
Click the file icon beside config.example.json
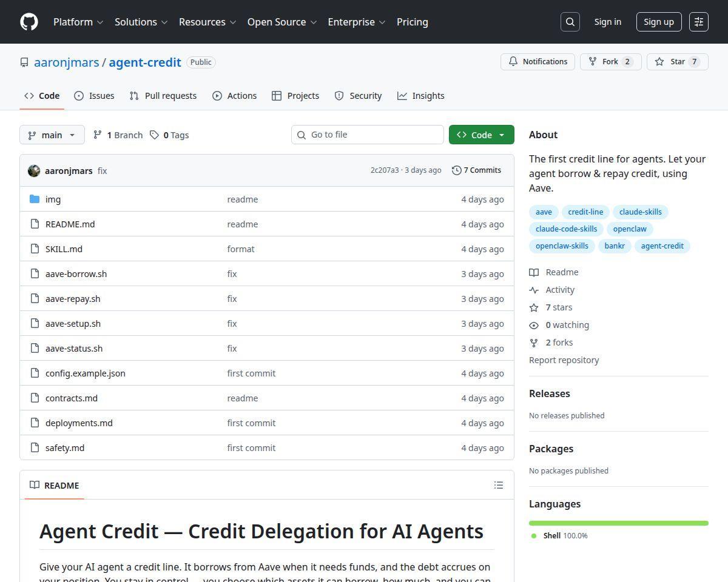35,373
